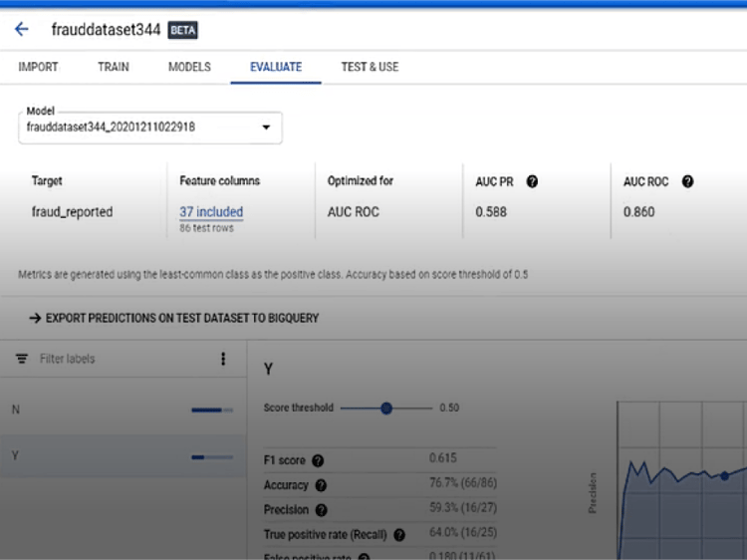Click the F1 score value 0.615

click(443, 458)
